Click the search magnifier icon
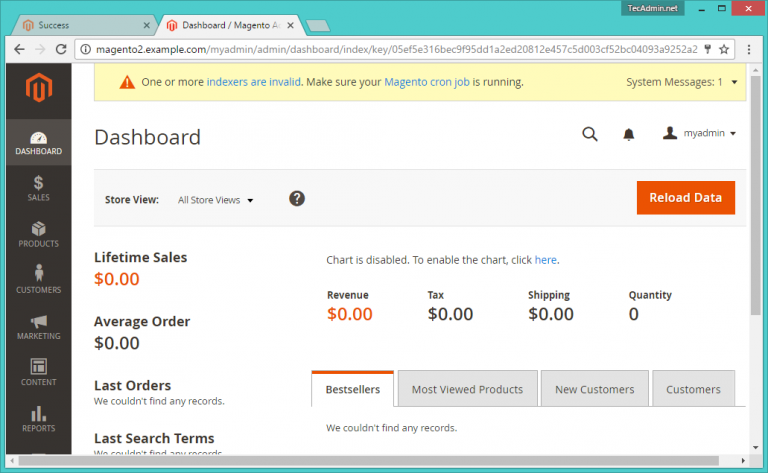 [x=590, y=134]
